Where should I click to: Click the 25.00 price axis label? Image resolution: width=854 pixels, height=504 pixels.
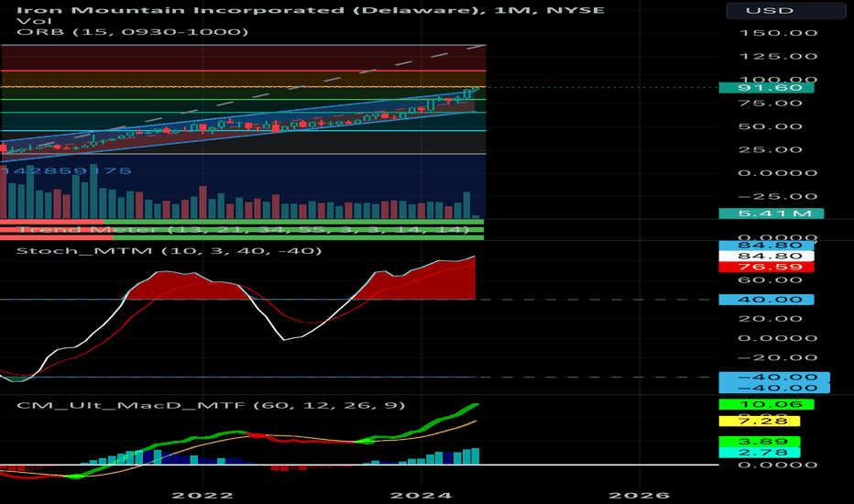771,150
